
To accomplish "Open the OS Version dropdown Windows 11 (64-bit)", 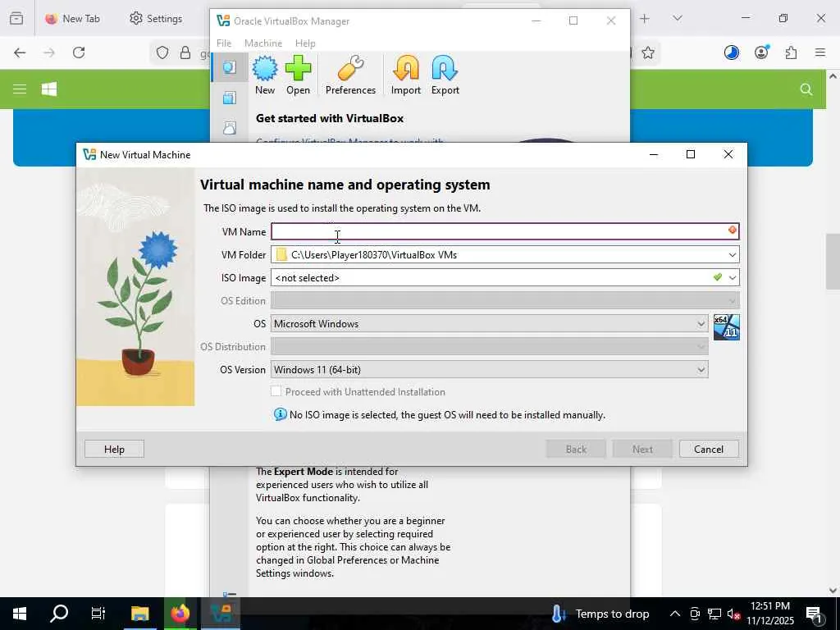I will [x=490, y=370].
